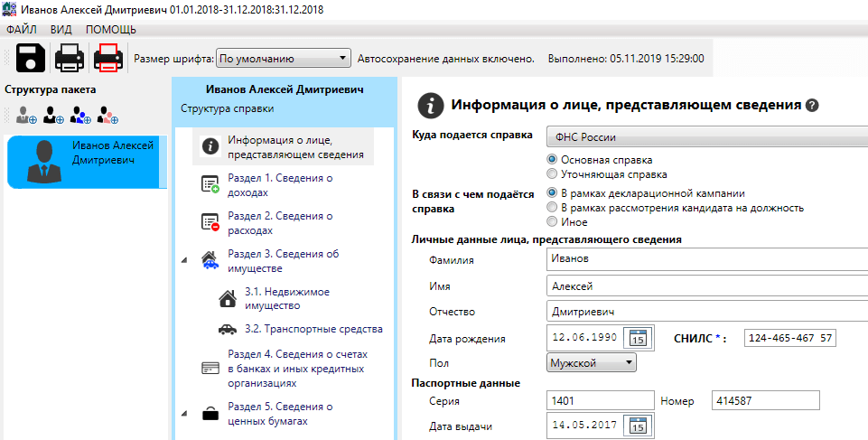The width and height of the screenshot is (868, 440).
Task: Click the application icon in the title bar
Action: point(9,9)
